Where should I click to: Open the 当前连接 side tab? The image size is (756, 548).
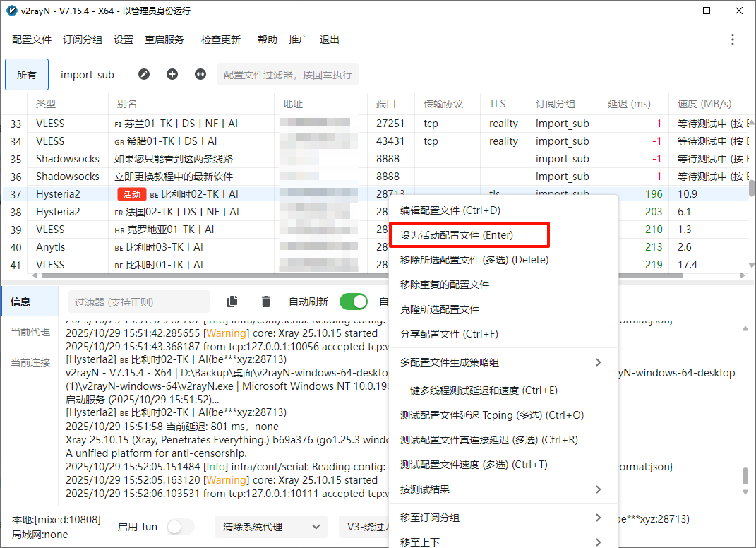coord(30,362)
